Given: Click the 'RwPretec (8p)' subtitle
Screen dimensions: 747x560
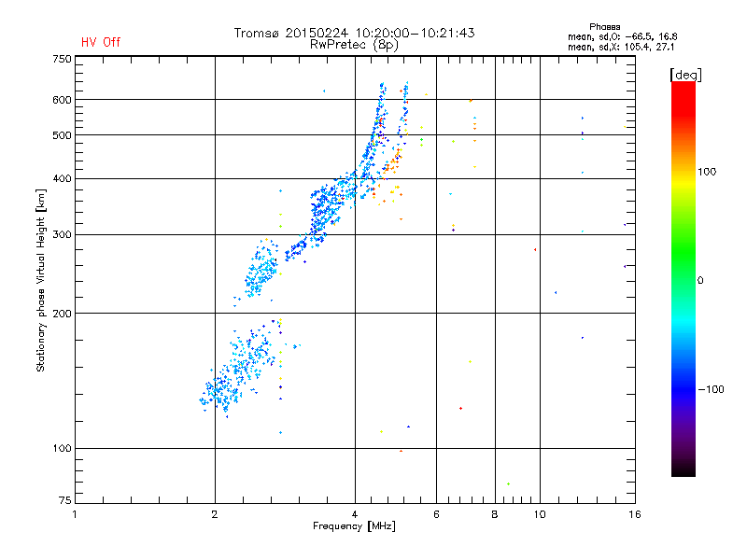Looking at the screenshot, I should click(x=354, y=45).
